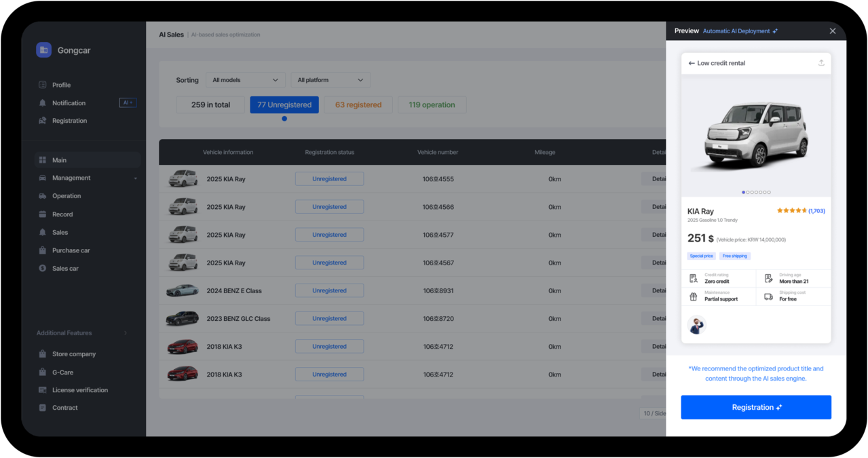Image resolution: width=868 pixels, height=458 pixels.
Task: Click the seller avatar in preview card
Action: [x=696, y=325]
